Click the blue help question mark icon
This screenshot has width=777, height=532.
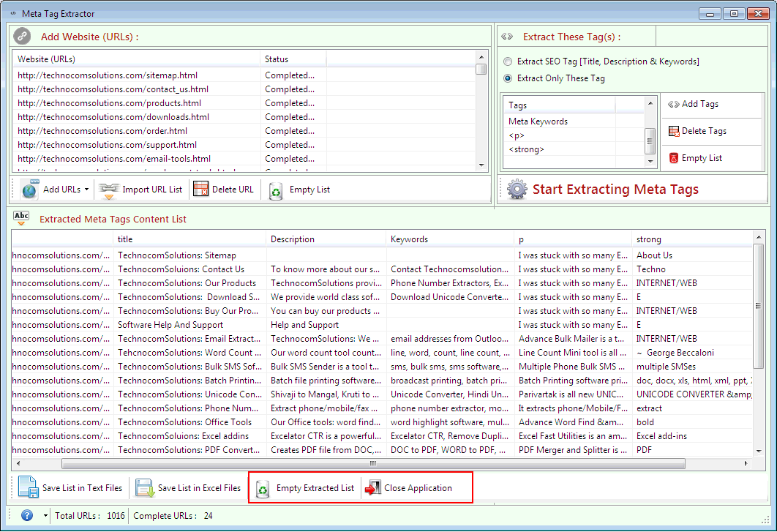[x=27, y=516]
